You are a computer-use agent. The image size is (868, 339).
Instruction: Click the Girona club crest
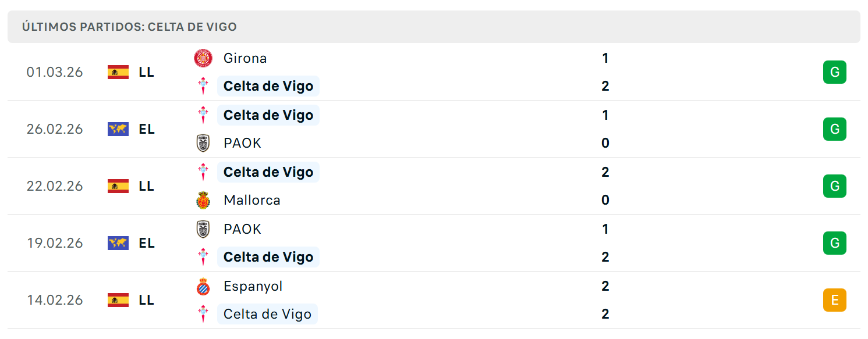point(203,58)
